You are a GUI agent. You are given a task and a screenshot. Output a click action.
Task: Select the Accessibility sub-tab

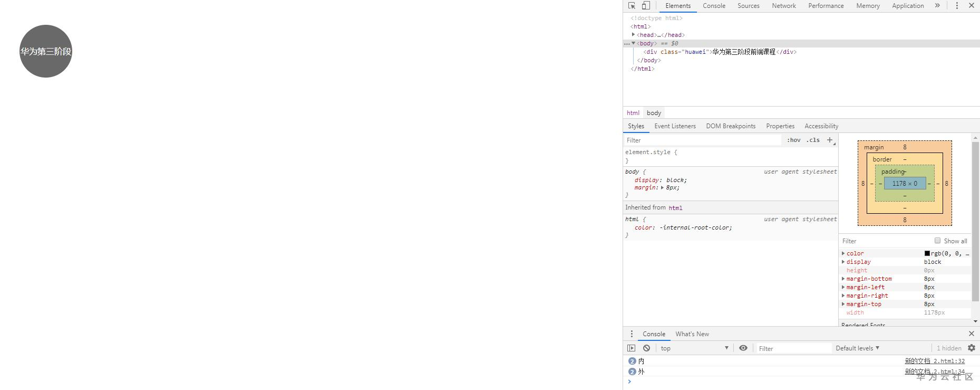coord(821,126)
